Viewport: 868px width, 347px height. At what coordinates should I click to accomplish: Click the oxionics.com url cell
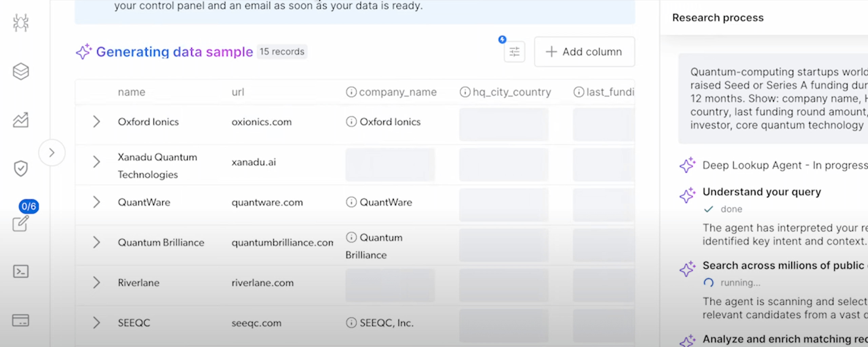pyautogui.click(x=261, y=122)
